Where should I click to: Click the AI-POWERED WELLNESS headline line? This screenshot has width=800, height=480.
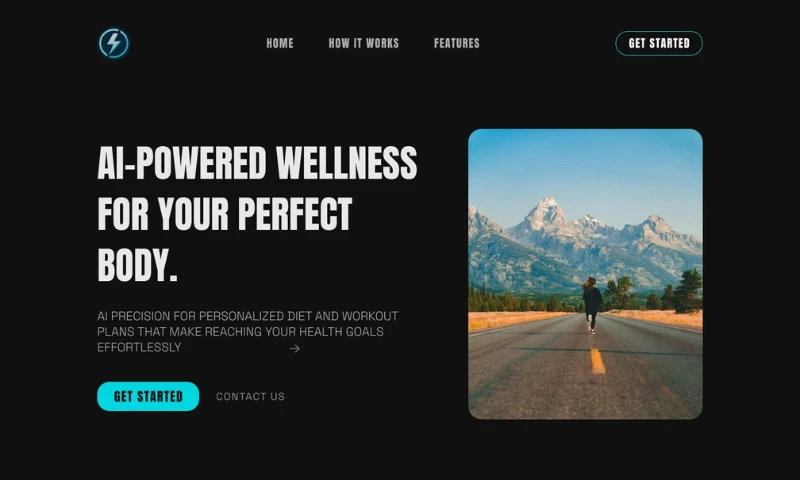coord(257,163)
